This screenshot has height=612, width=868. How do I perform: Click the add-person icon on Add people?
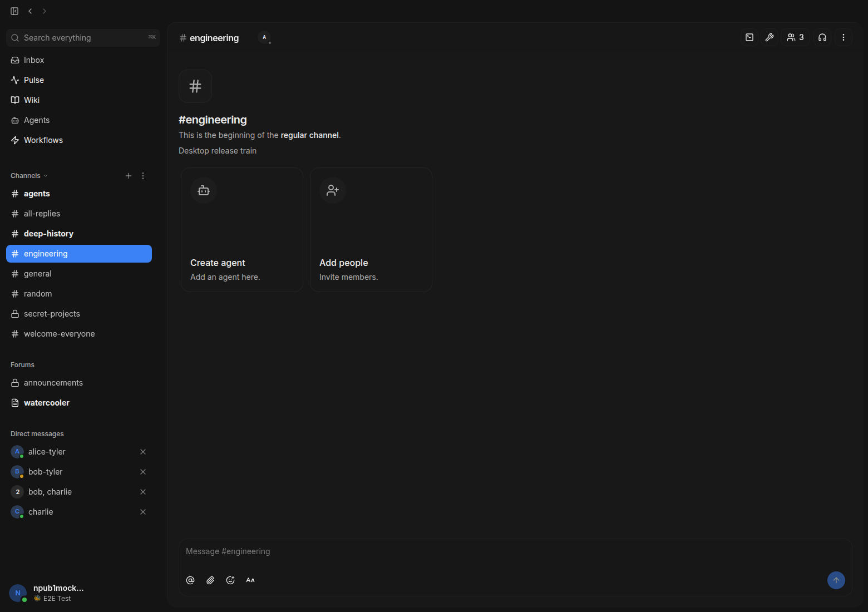pyautogui.click(x=333, y=190)
